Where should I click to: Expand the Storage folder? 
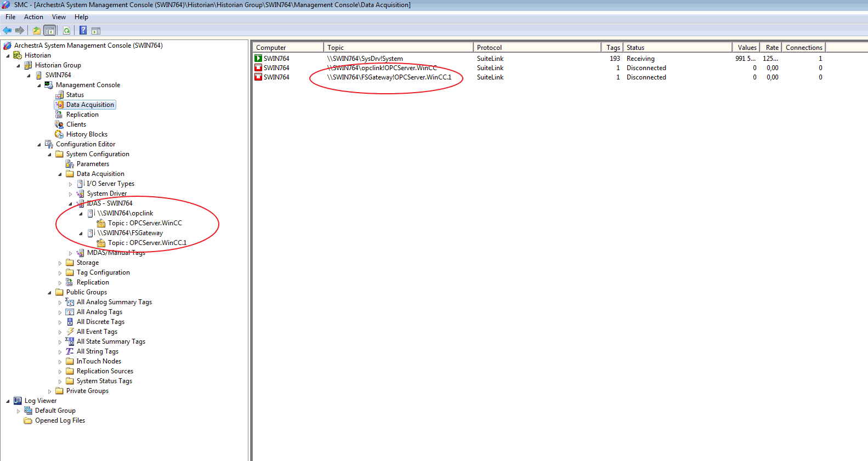coord(60,263)
